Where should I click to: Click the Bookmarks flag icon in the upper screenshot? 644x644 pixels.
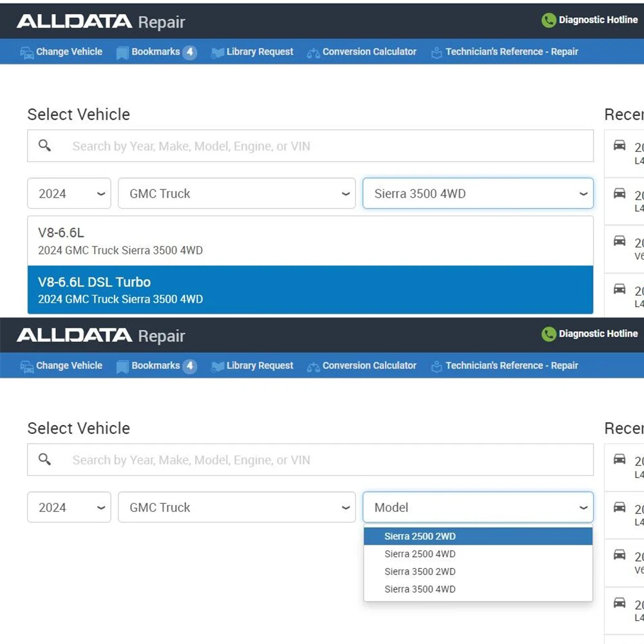122,53
